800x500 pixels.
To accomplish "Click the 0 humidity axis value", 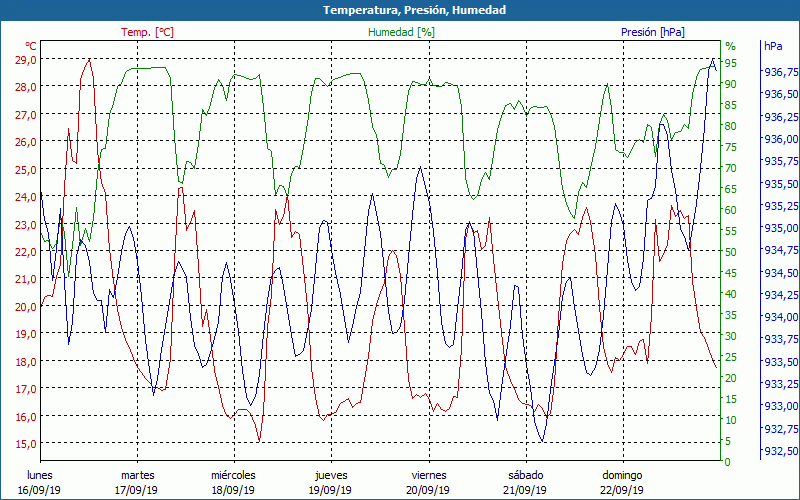I will (728, 462).
